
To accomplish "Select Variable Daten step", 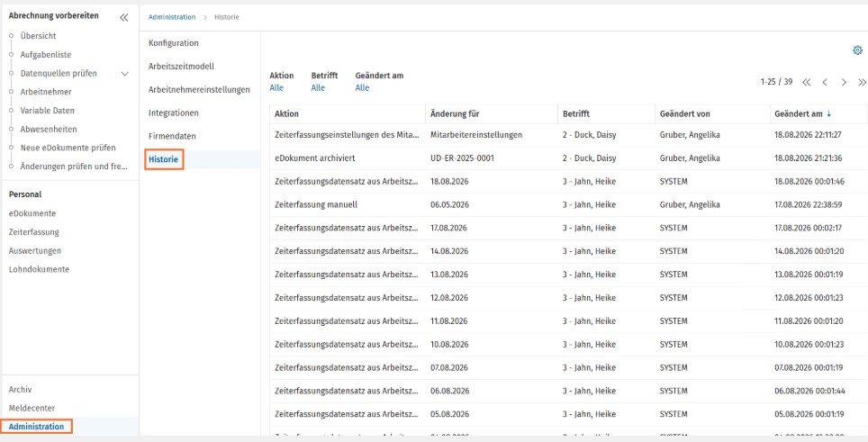I will [x=48, y=111].
